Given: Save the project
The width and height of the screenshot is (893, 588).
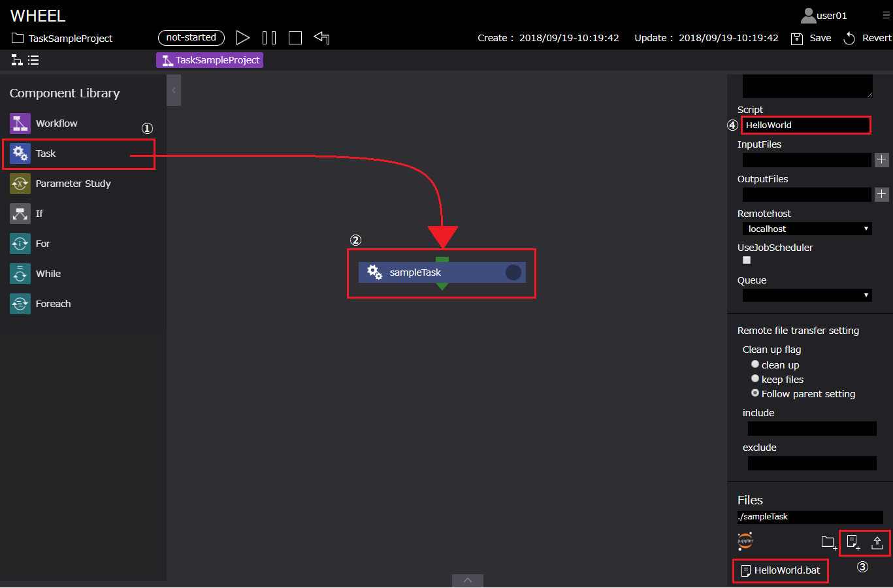Looking at the screenshot, I should tap(811, 38).
